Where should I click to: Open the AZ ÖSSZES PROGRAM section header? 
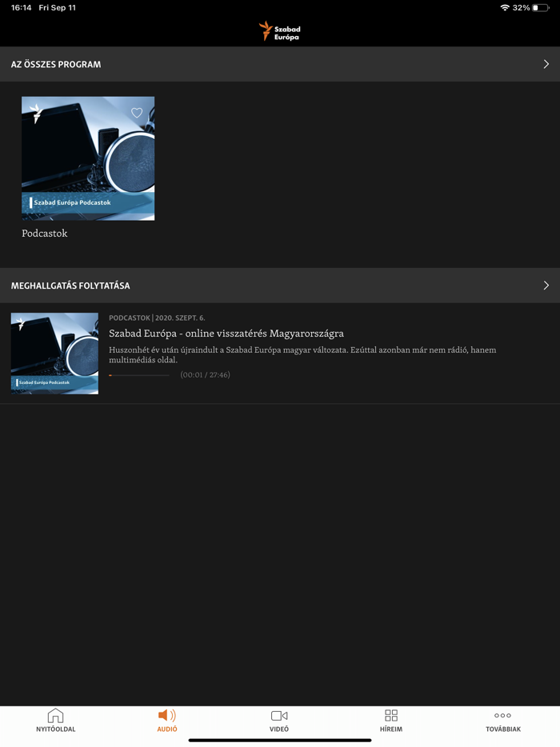tap(280, 64)
